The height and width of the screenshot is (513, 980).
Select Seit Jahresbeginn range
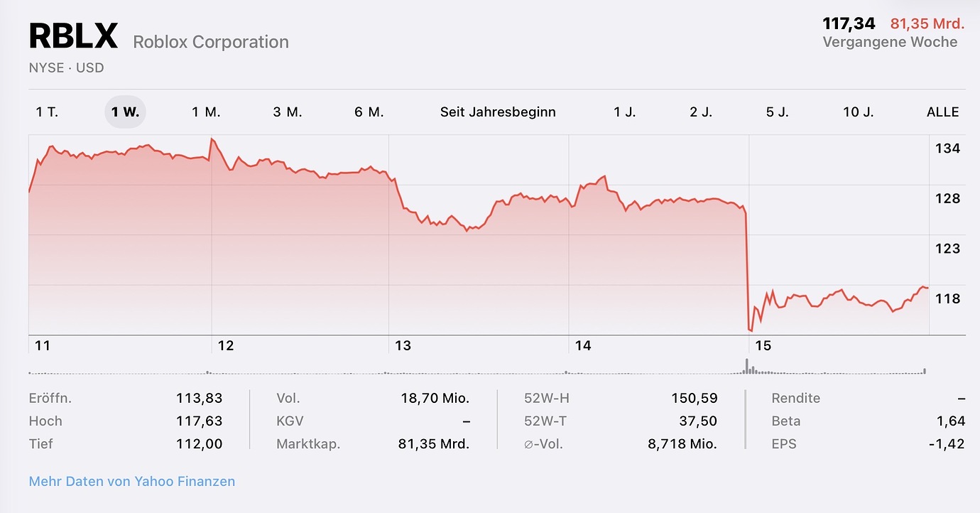pos(498,112)
